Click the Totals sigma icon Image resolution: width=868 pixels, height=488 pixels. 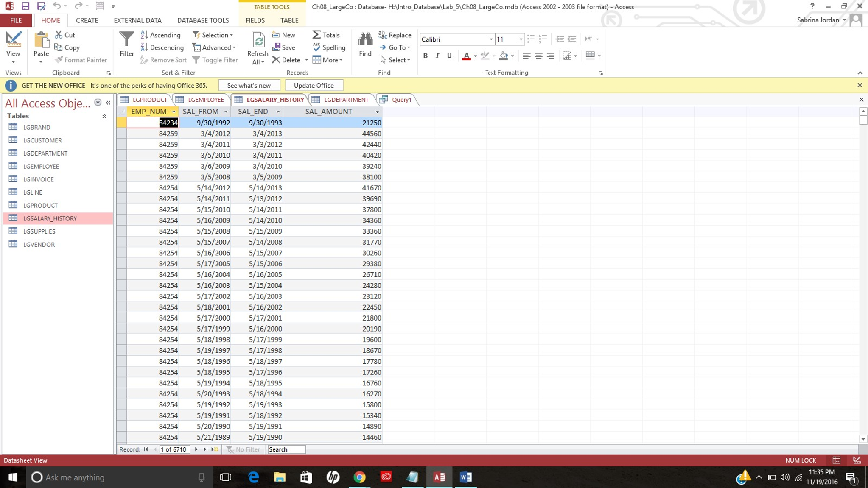[x=317, y=35]
